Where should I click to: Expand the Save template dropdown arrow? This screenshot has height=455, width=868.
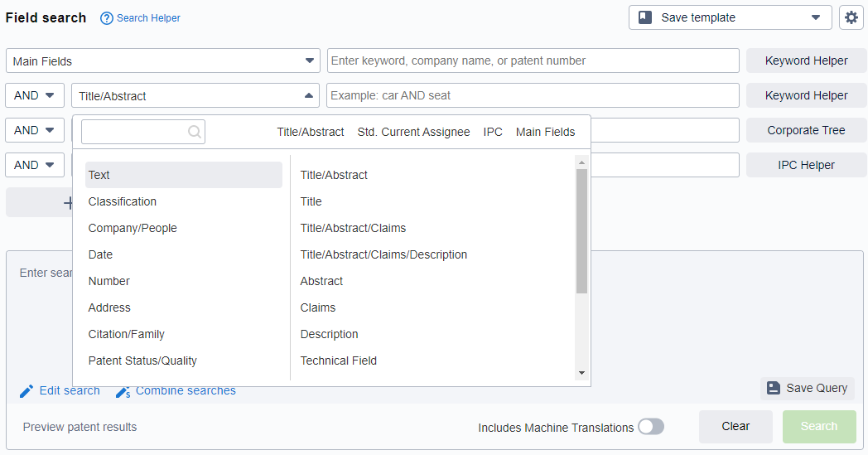[x=816, y=17]
